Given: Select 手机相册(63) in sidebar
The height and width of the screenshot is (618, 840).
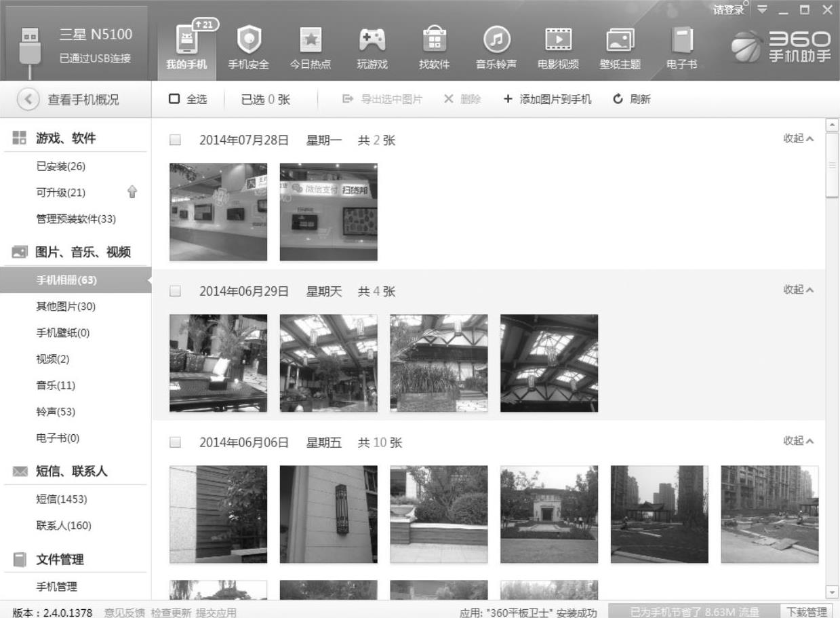Looking at the screenshot, I should tap(75, 280).
